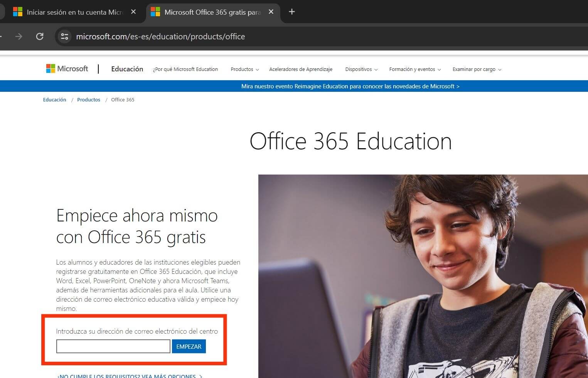Click 'Introduzca su dirección de correo' label
Screen dimensions: 588x378
point(137,331)
